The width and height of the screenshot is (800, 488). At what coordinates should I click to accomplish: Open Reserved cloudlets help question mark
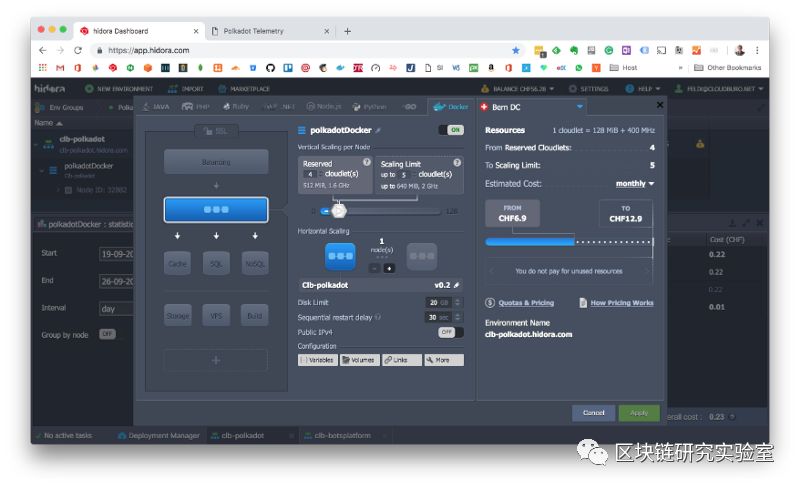366,162
